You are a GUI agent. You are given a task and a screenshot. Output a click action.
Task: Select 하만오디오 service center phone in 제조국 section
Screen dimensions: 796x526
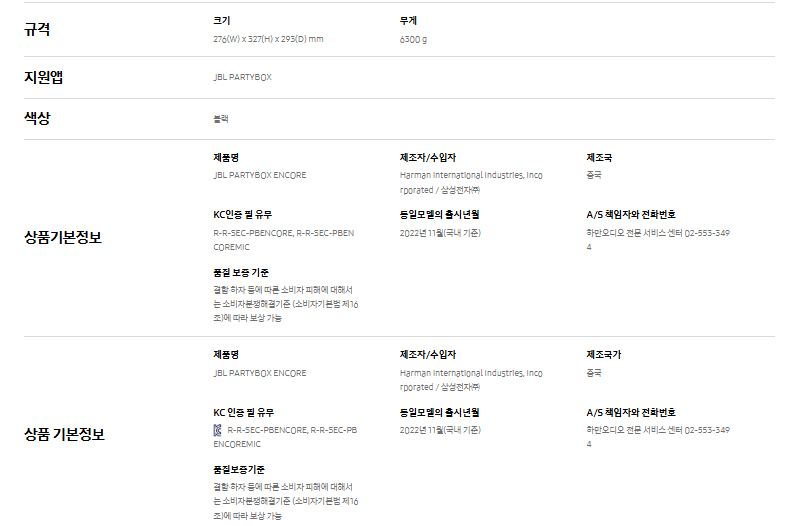(658, 240)
